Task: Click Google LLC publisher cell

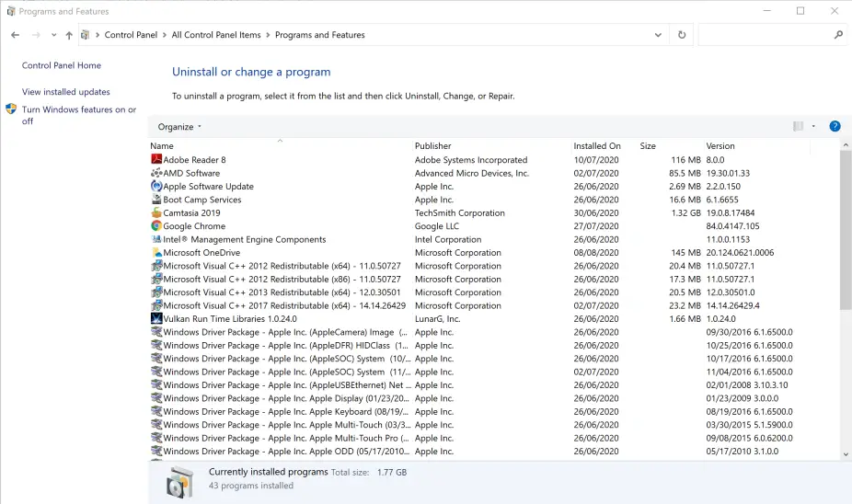Action: pyautogui.click(x=437, y=226)
